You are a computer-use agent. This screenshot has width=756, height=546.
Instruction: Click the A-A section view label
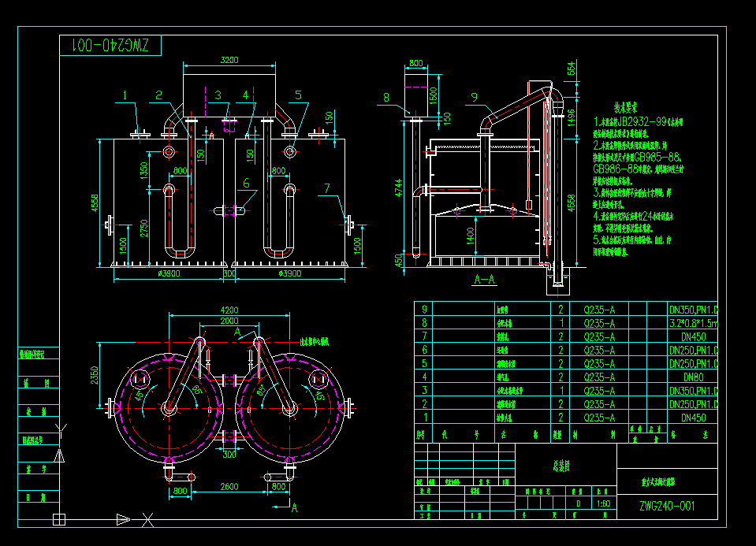(x=483, y=279)
